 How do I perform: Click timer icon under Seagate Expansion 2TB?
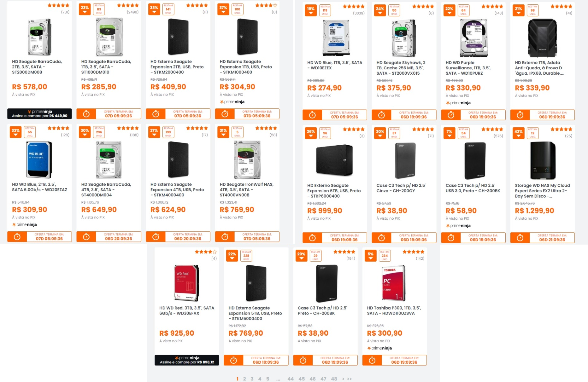pyautogui.click(x=156, y=114)
